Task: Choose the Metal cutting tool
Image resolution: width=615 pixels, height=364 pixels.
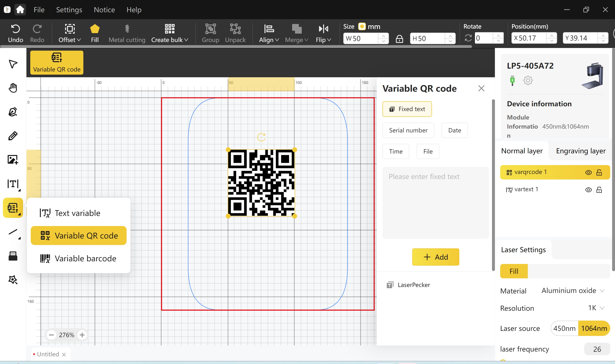Action: 127,33
